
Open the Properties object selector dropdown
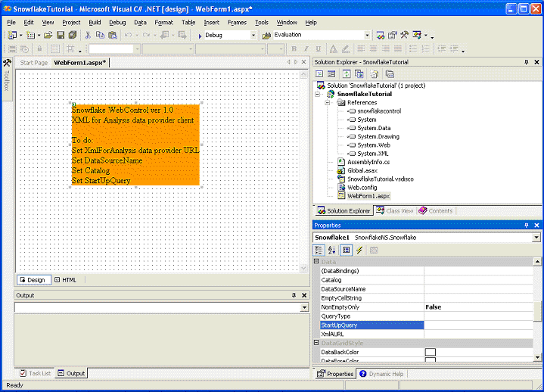pos(536,238)
